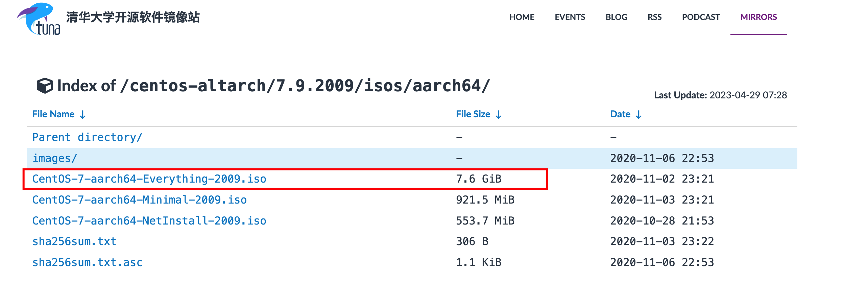The image size is (868, 282).
Task: Navigate to PODCAST
Action: click(x=701, y=17)
